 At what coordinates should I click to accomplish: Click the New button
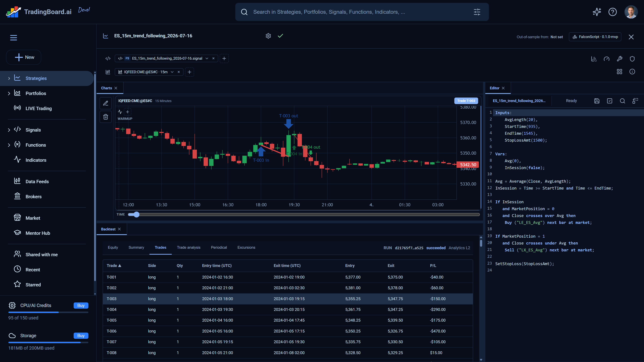pyautogui.click(x=24, y=57)
